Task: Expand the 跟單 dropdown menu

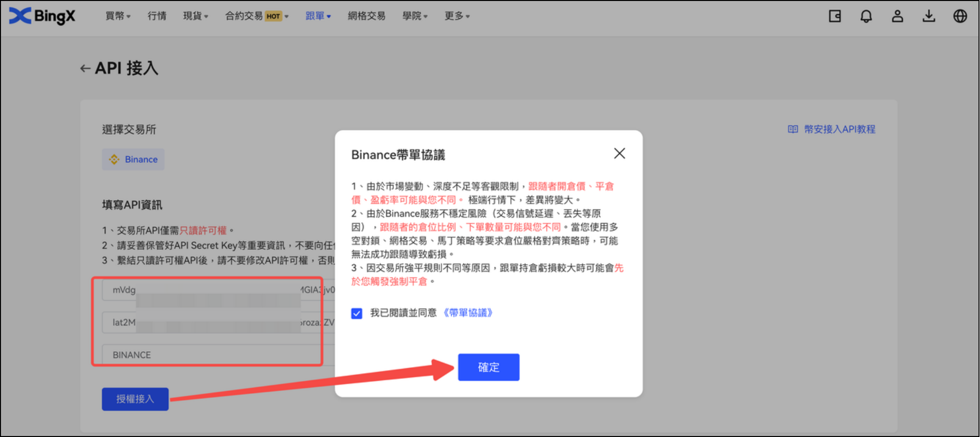Action: (318, 16)
